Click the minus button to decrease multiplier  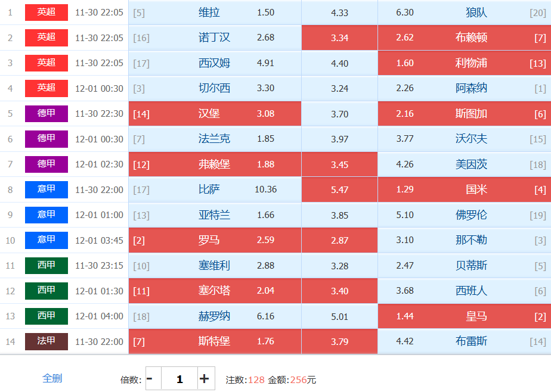150,379
